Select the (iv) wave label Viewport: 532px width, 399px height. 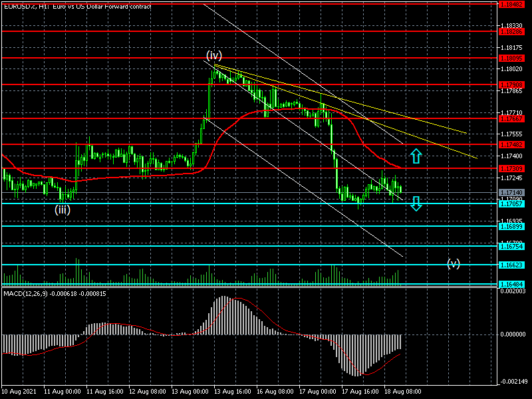(x=214, y=55)
